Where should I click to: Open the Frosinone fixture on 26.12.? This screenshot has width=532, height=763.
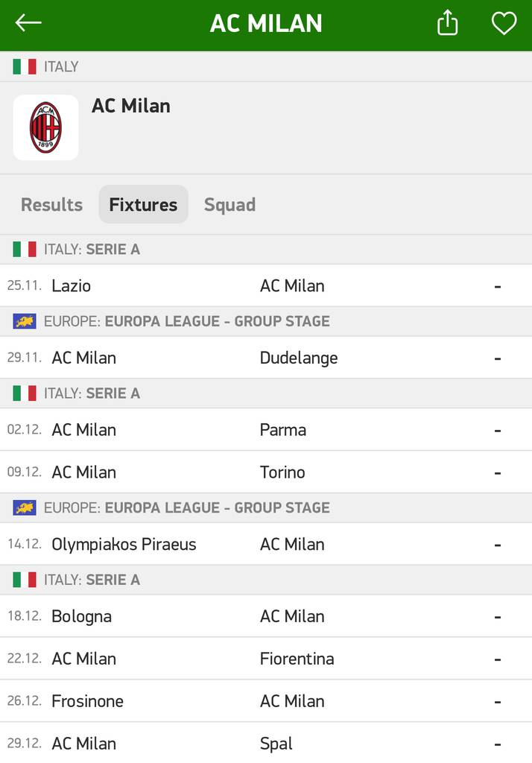(266, 700)
